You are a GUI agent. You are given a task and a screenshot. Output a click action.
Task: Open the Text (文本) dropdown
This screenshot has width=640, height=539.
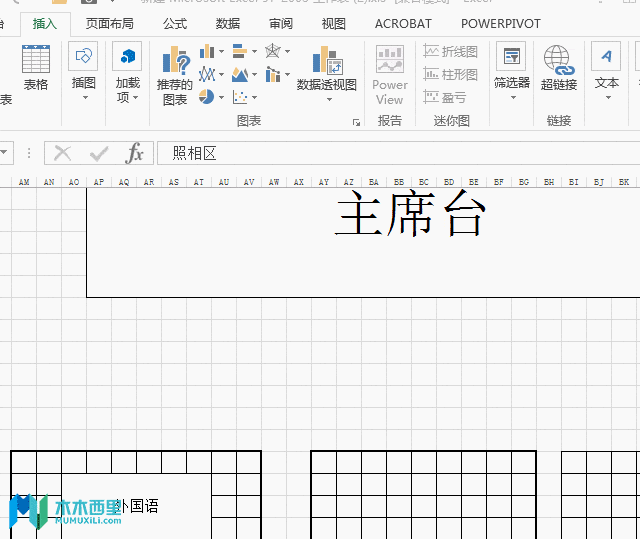pos(606,68)
